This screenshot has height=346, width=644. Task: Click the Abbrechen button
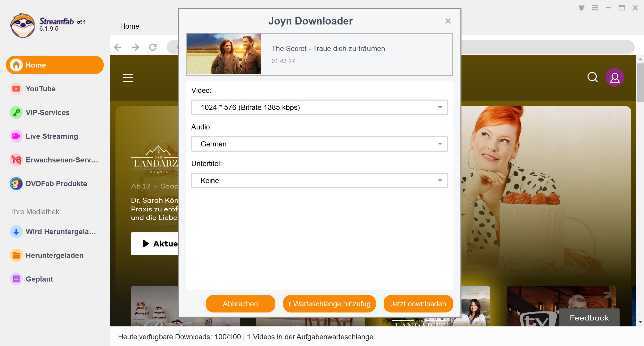[240, 304]
